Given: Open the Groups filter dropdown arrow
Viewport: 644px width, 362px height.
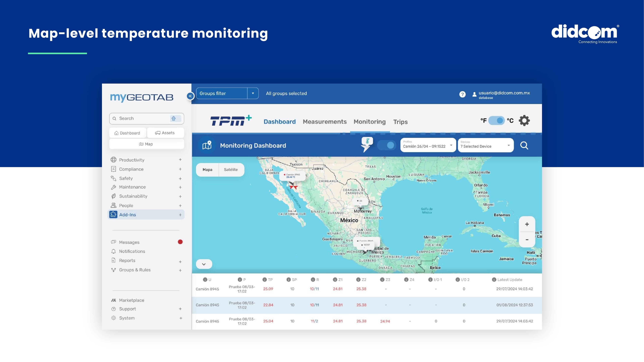Looking at the screenshot, I should 253,94.
